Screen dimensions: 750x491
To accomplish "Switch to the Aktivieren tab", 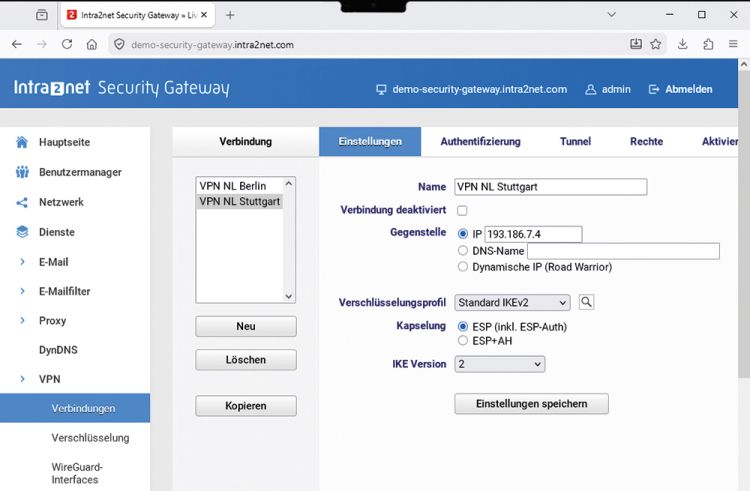I will (x=720, y=142).
